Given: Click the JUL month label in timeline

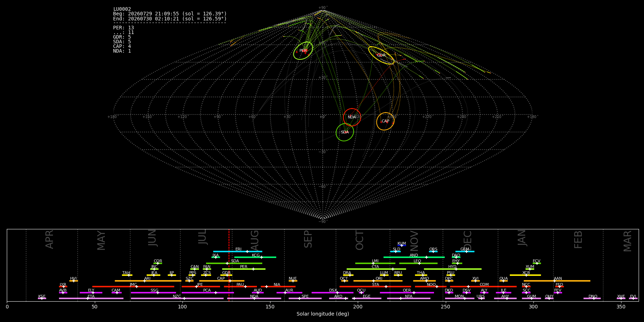Looking at the screenshot, I should tap(203, 236).
